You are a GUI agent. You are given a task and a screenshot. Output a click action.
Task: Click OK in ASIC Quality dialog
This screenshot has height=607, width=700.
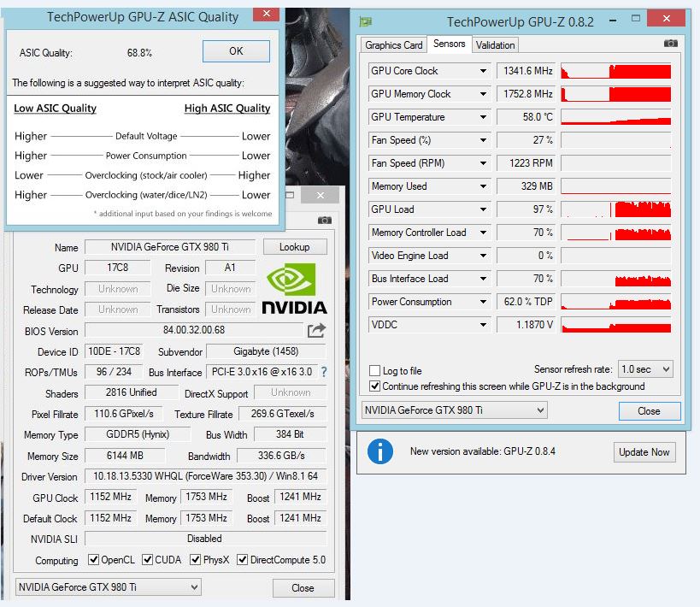click(236, 51)
